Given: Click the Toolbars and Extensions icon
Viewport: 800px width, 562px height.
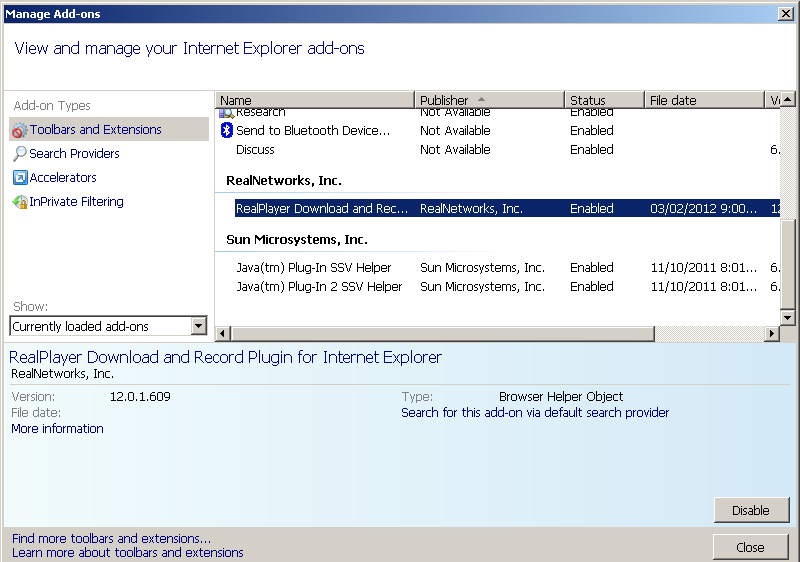Looking at the screenshot, I should pos(19,130).
